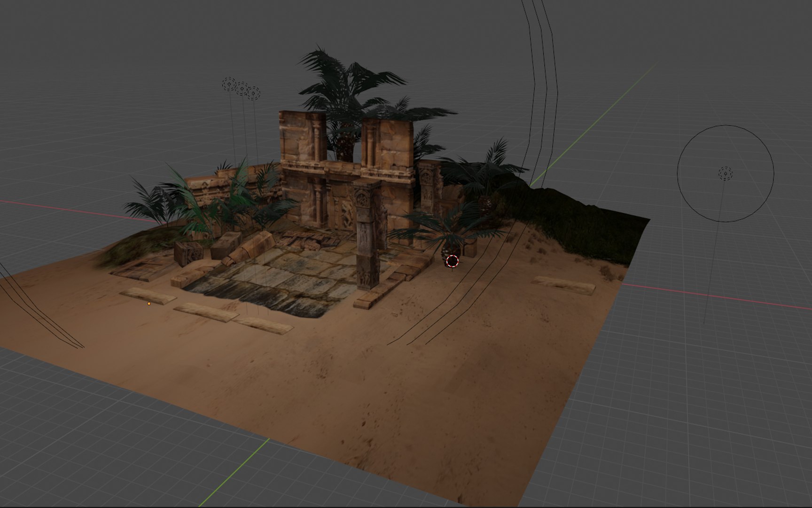Select the middle of the three clustered point lights
The height and width of the screenshot is (508, 812).
242,88
